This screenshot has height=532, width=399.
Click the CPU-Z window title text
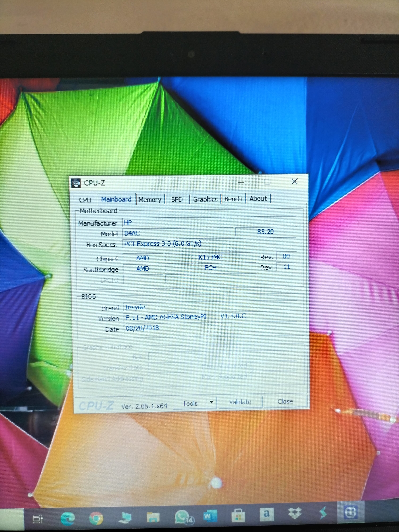tap(94, 183)
